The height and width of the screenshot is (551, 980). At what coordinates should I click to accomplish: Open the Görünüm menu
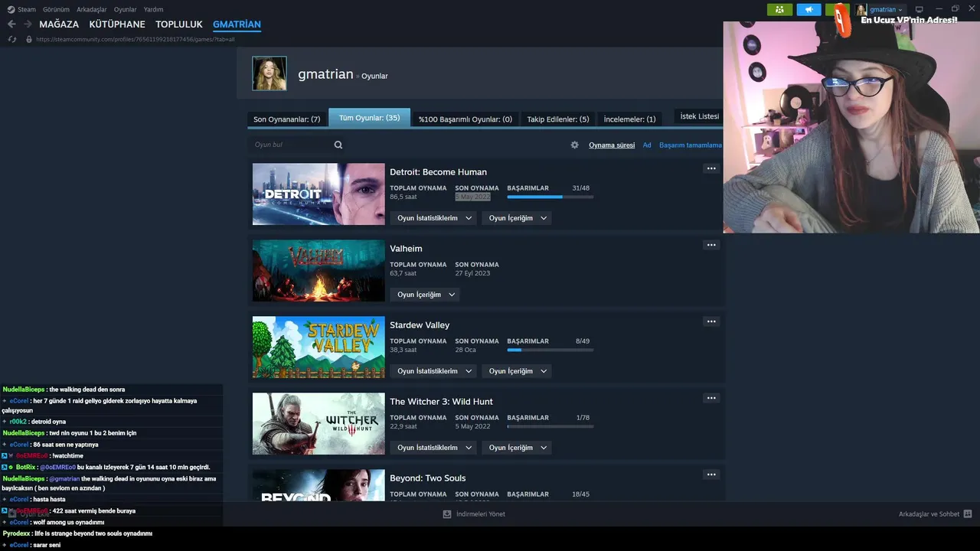[x=56, y=10]
